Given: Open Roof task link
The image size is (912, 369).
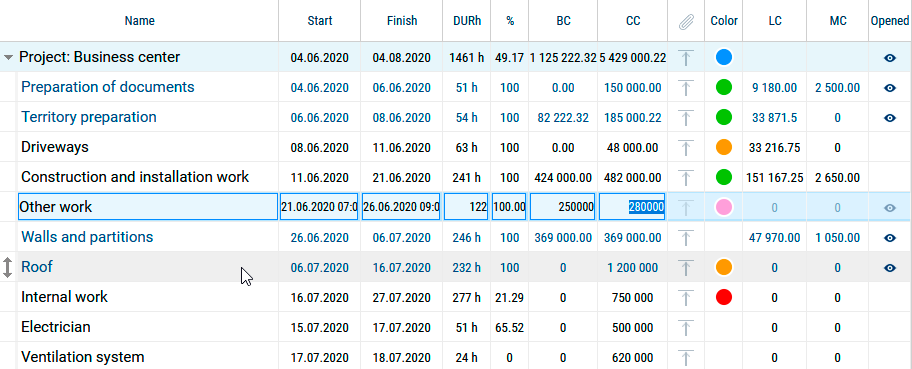Looking at the screenshot, I should pyautogui.click(x=37, y=267).
